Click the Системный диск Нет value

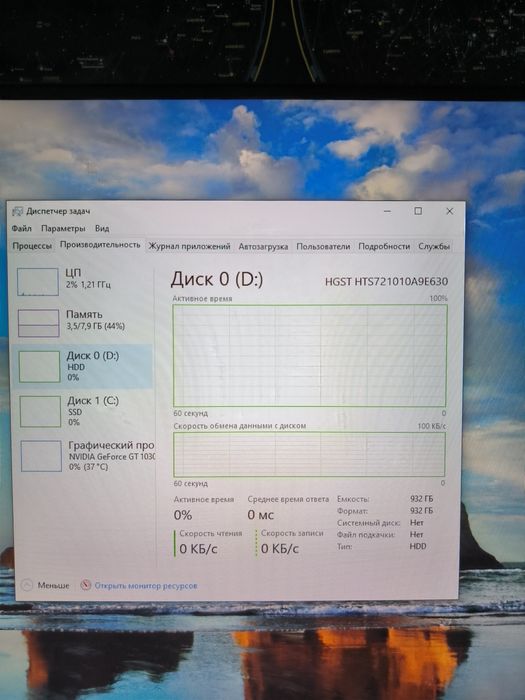(x=417, y=522)
